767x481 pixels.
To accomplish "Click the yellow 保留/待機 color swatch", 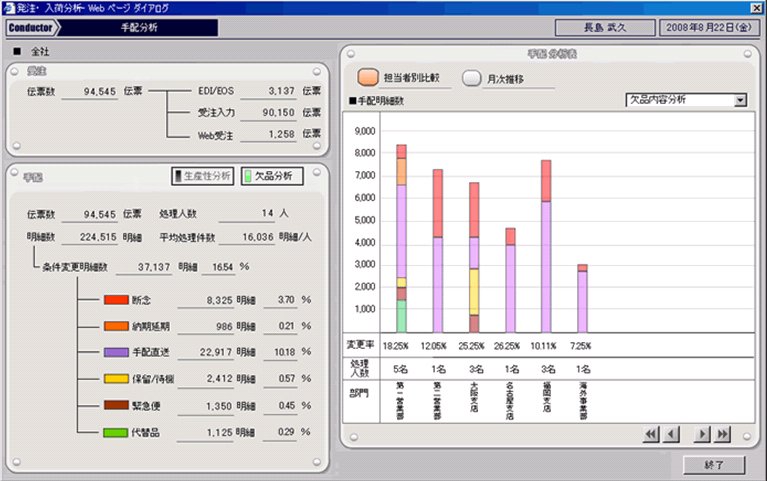I will [116, 378].
